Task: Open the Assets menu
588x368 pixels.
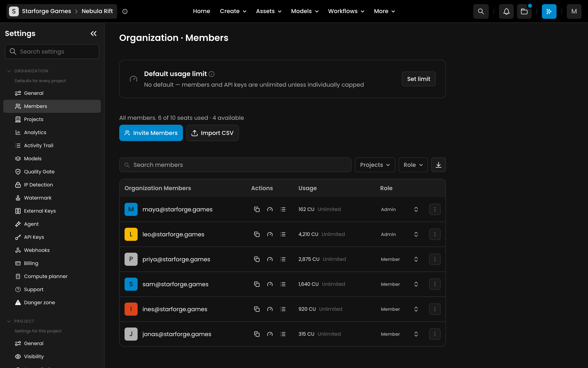Action: 268,11
